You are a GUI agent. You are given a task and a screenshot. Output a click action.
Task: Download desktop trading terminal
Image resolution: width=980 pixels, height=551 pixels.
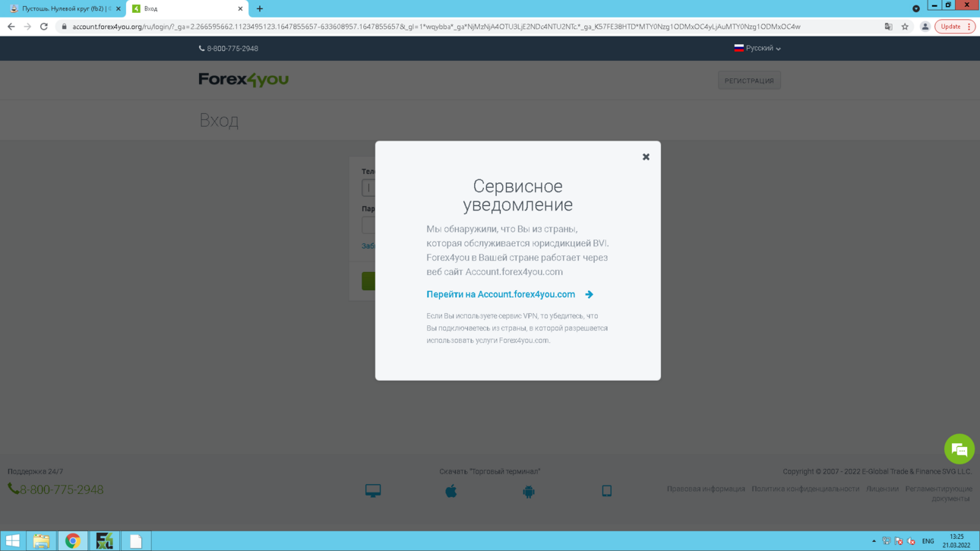click(373, 491)
